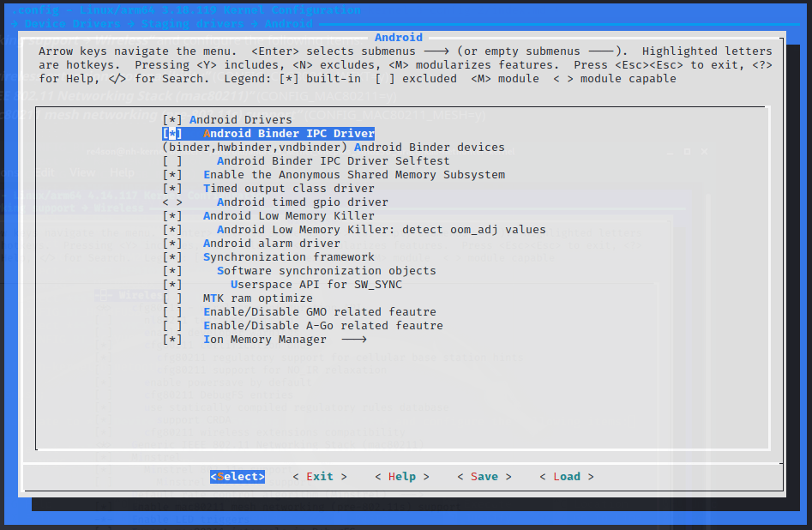The width and height of the screenshot is (812, 530).
Task: Toggle Timed output class driver checkbox
Action: [172, 189]
